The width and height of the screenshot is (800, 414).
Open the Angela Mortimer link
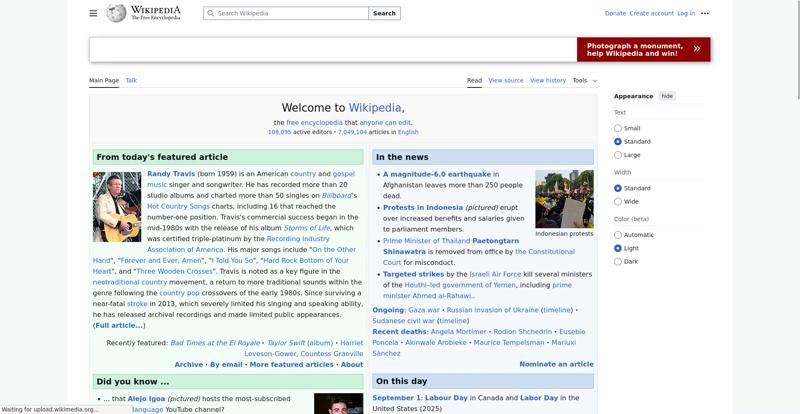coord(458,331)
